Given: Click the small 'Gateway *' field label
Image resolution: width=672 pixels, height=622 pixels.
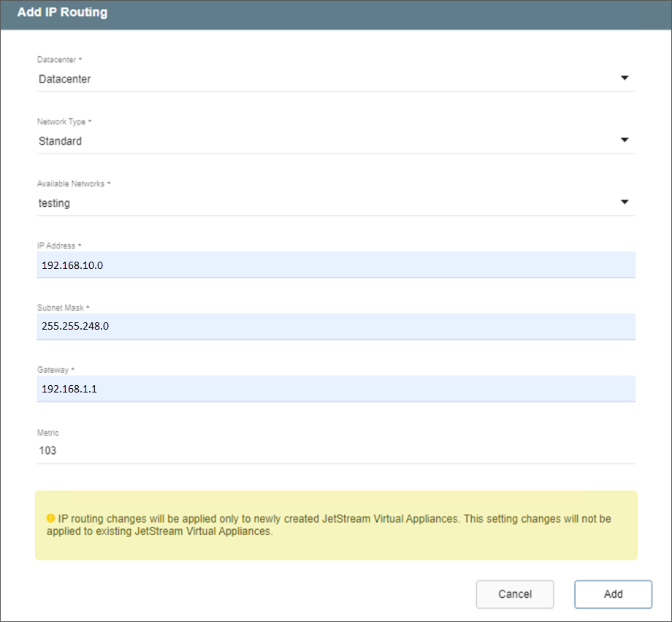Looking at the screenshot, I should click(56, 370).
